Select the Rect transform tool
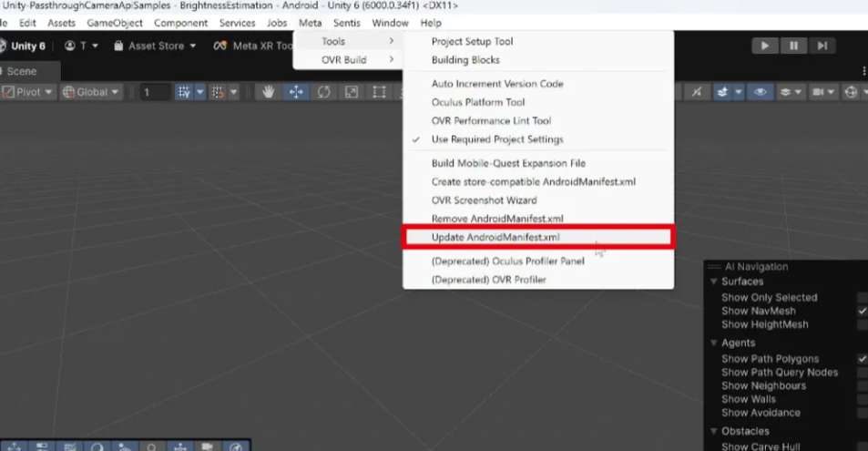 tap(379, 92)
